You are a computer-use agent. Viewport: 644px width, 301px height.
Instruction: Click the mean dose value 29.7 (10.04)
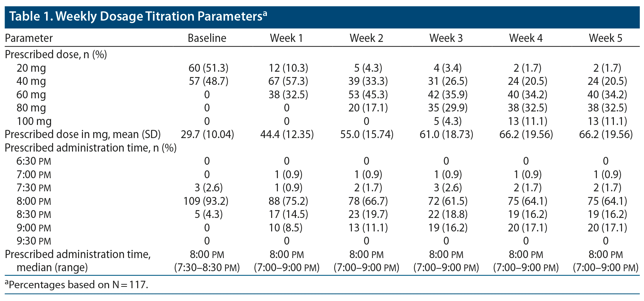point(207,135)
